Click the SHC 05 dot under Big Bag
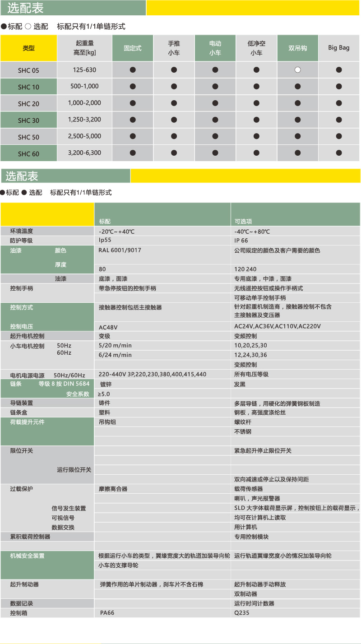Screen dimensions: 361x644 pyautogui.click(x=339, y=70)
